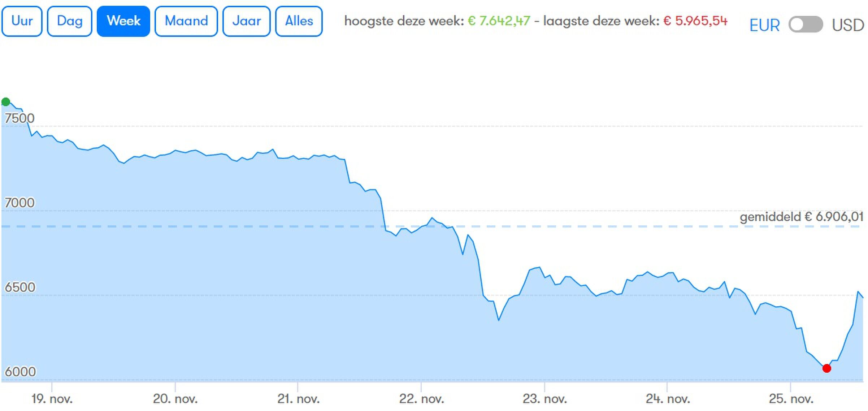
Task: Open the Jaar chart view
Action: click(x=247, y=21)
